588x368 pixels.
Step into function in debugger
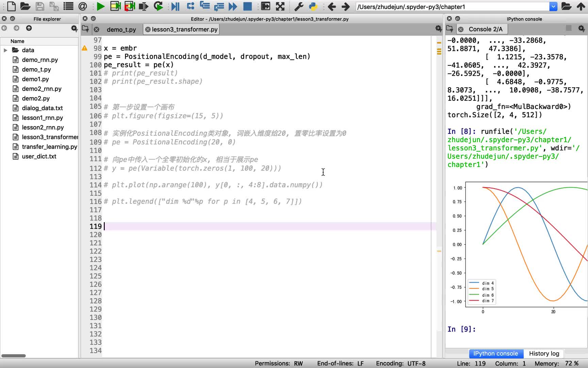pyautogui.click(x=205, y=6)
